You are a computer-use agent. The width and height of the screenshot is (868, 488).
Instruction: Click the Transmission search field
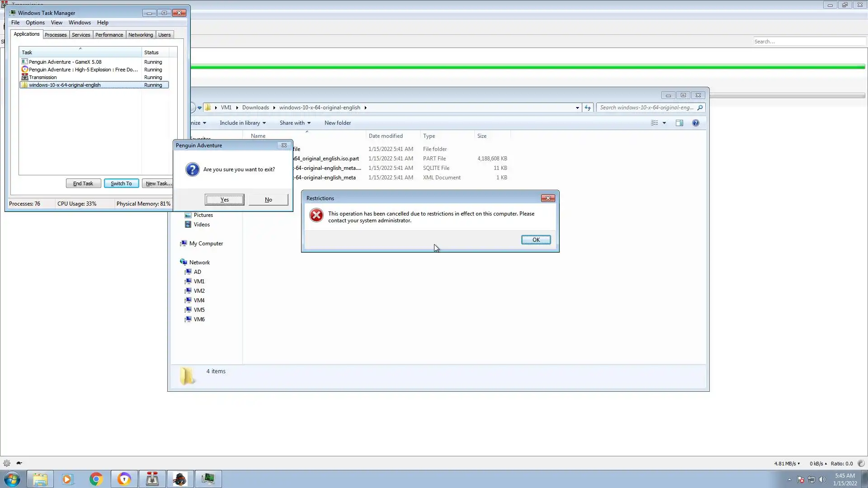tap(808, 42)
